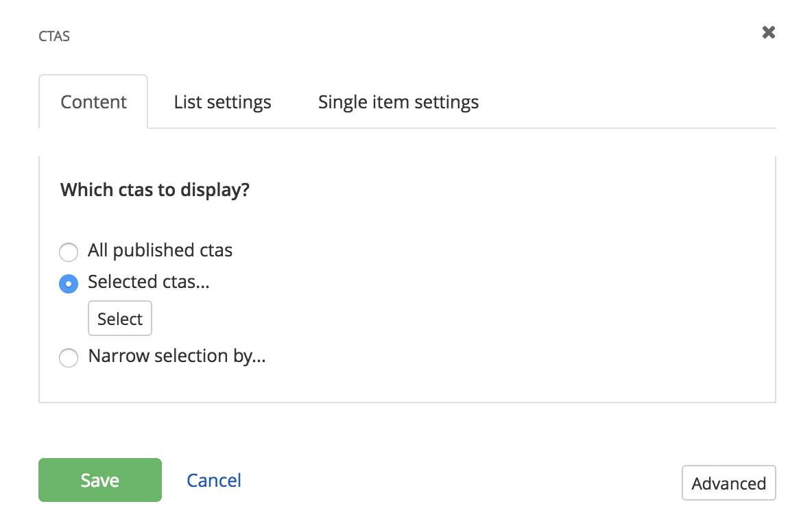Dismiss changes using the Cancel link
The width and height of the screenshot is (812, 528).
[x=213, y=481]
